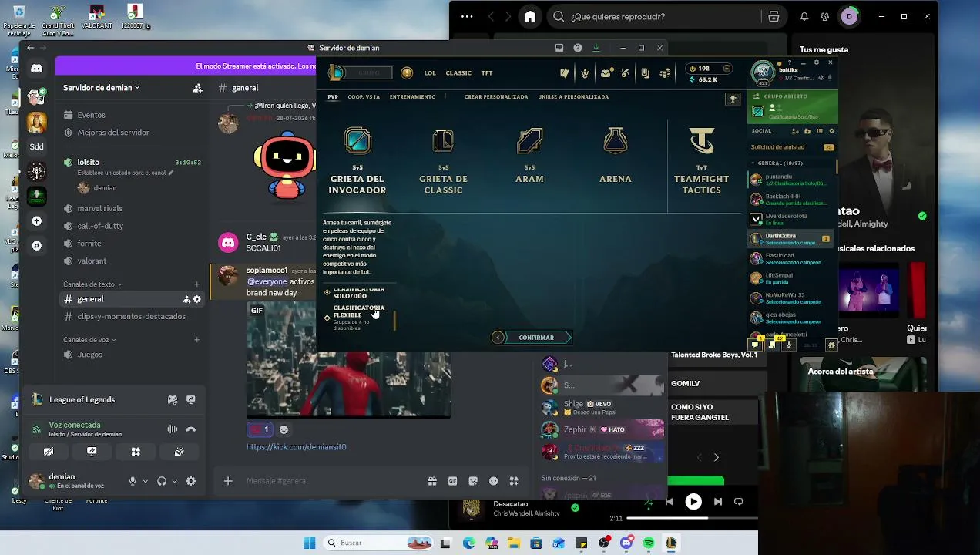Open the League client Store coins icon
The width and height of the screenshot is (980, 555).
[665, 73]
